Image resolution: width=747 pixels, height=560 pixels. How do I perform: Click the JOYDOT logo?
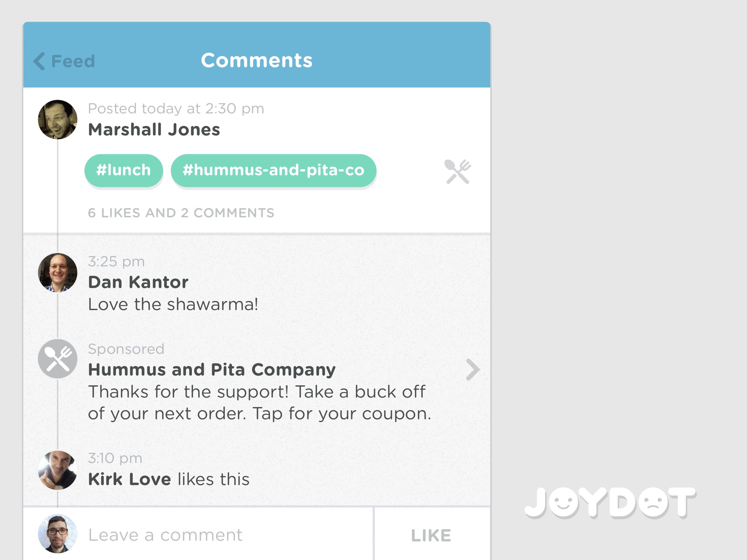point(610,503)
